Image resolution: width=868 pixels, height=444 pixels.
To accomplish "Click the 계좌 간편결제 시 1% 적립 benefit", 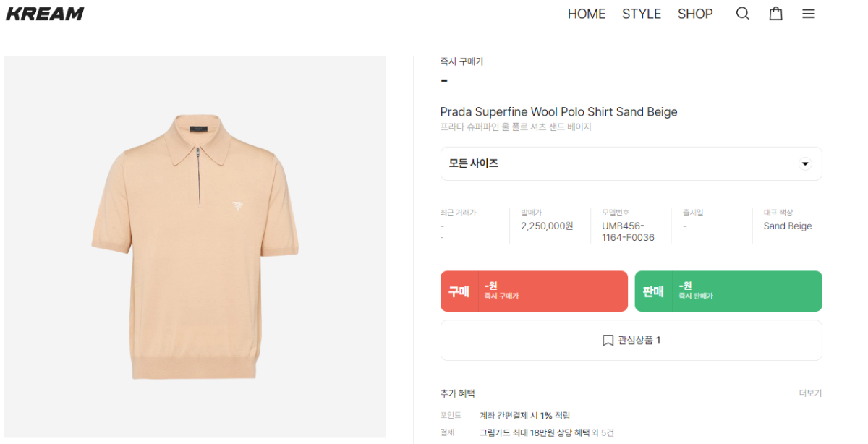I will (x=524, y=416).
